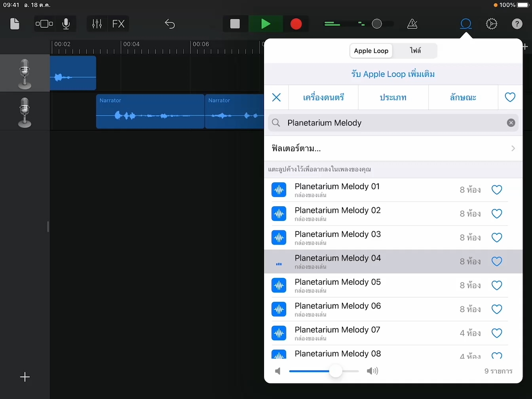Open the ประเภท filter

click(x=393, y=97)
